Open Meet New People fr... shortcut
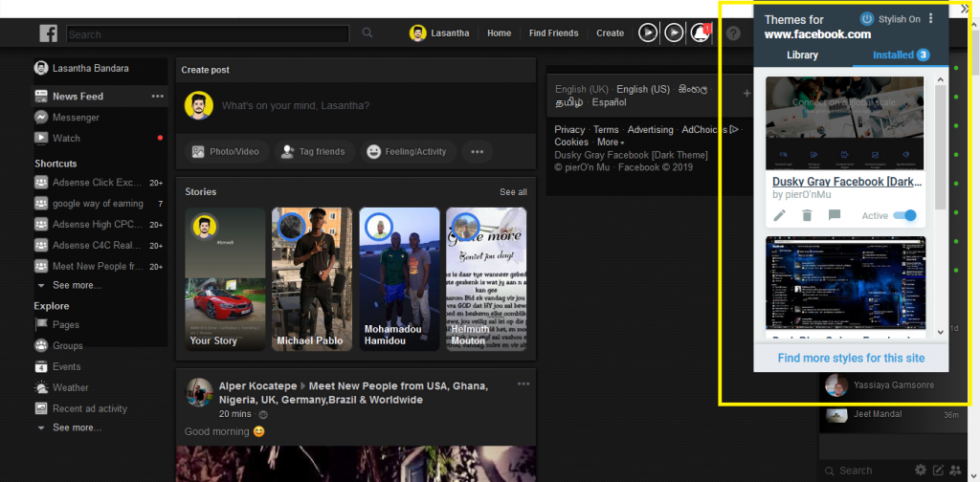The width and height of the screenshot is (980, 482). coord(99,266)
